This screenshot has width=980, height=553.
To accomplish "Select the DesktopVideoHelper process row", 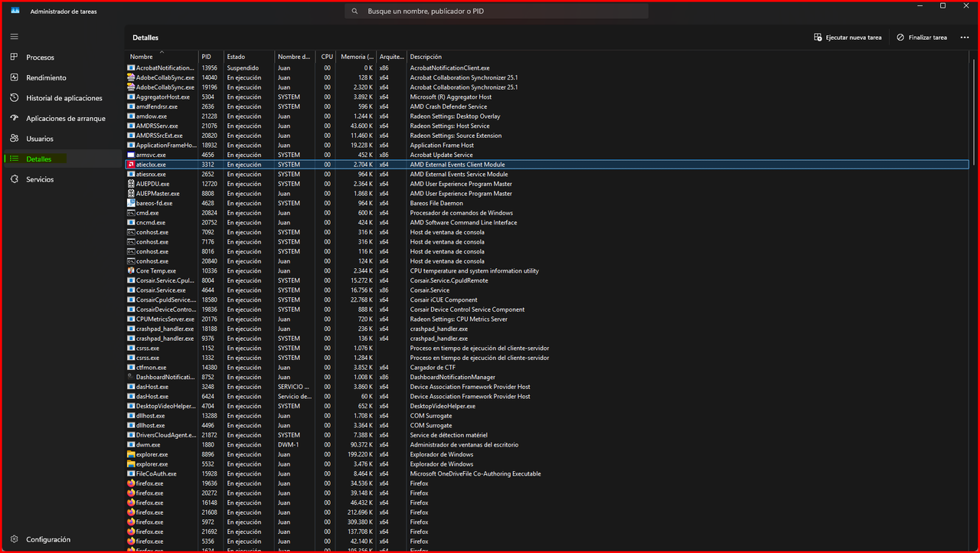I will (547, 406).
